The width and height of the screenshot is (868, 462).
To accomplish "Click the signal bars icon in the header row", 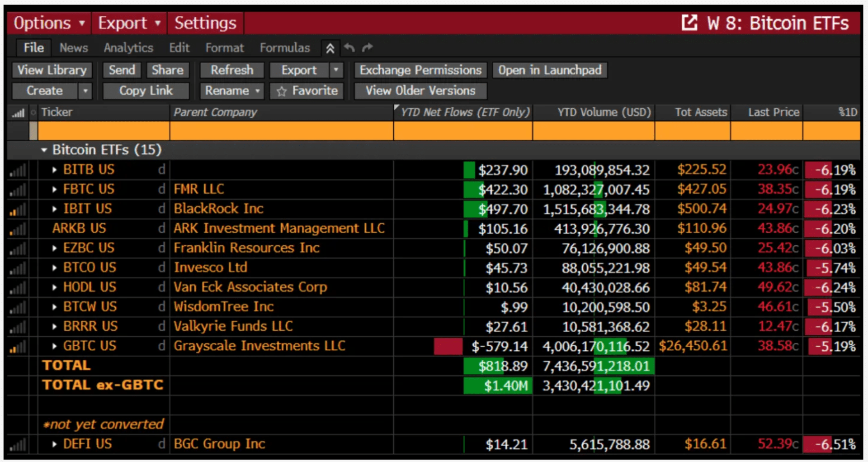I will (18, 113).
